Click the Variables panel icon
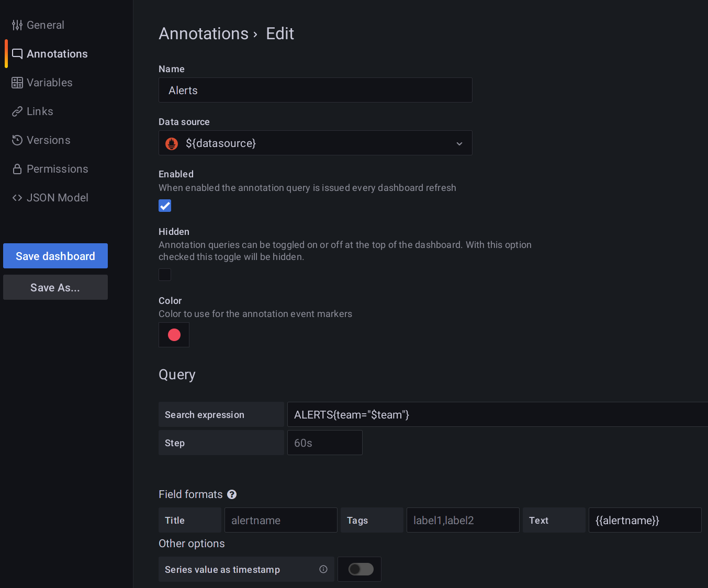 17,82
